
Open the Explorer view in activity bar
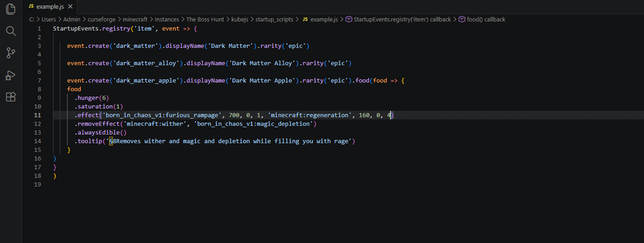(10, 9)
